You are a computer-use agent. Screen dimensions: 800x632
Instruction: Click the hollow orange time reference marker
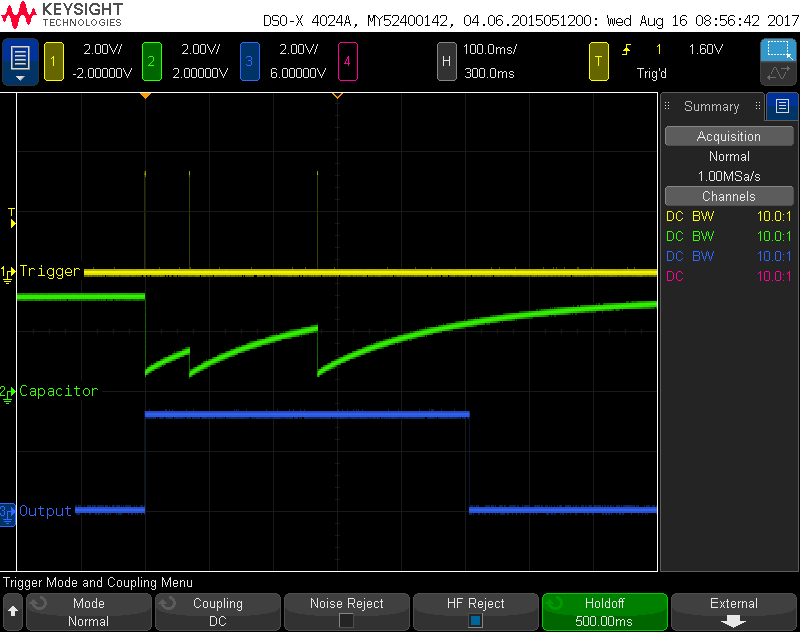(337, 95)
